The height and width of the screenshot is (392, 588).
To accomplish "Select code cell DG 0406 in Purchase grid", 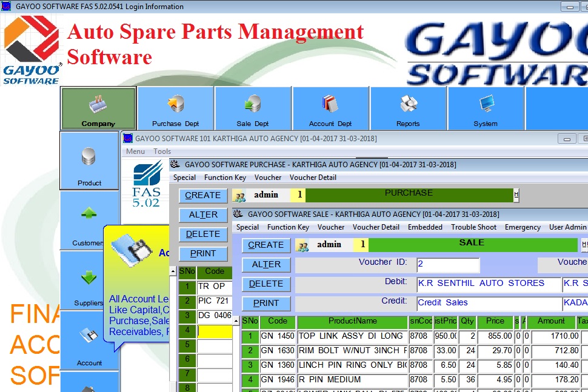I will pyautogui.click(x=215, y=316).
